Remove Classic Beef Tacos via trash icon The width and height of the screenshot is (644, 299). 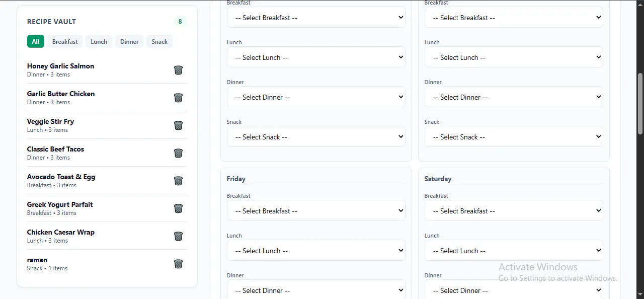(178, 153)
